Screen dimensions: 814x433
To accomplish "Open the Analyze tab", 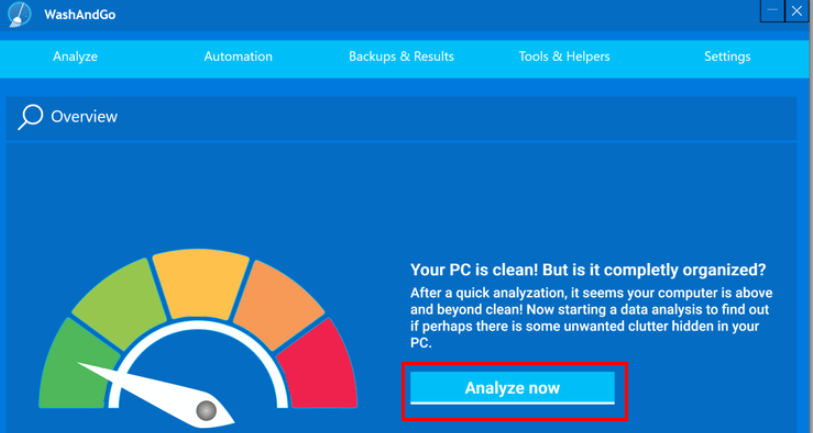I will click(x=75, y=56).
